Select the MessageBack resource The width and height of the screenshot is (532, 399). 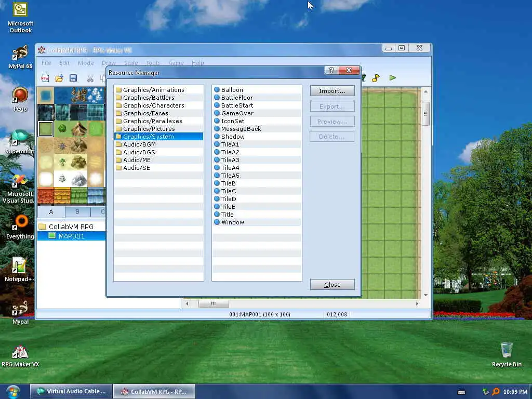pos(257,129)
